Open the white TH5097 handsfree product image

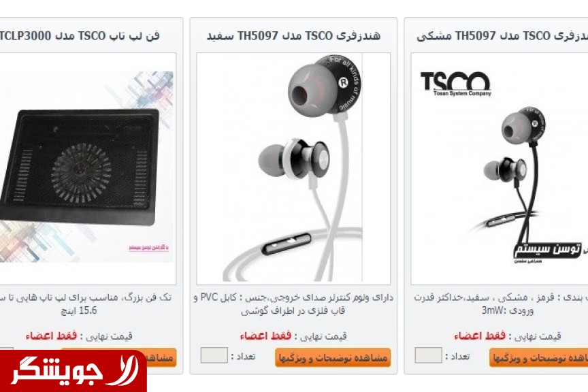[x=293, y=168]
